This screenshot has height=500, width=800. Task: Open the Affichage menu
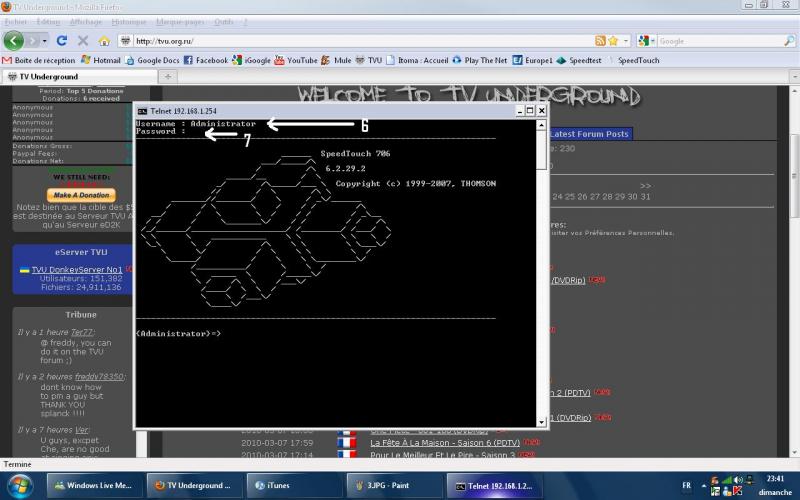(x=86, y=22)
